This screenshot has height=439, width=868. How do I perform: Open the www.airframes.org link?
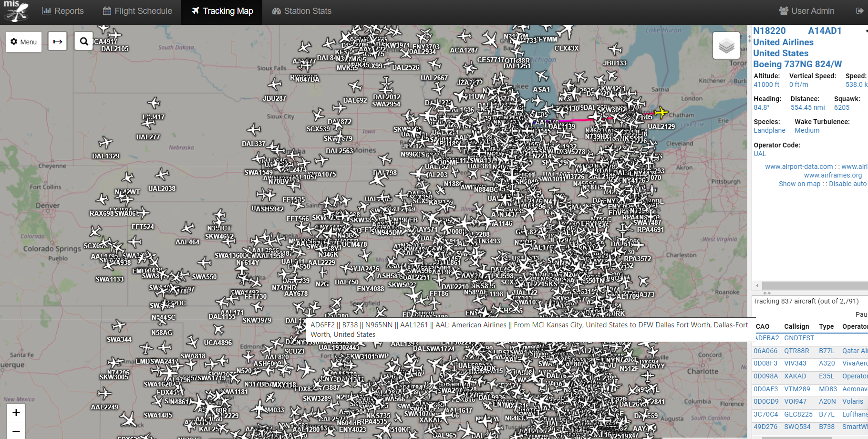pos(833,175)
